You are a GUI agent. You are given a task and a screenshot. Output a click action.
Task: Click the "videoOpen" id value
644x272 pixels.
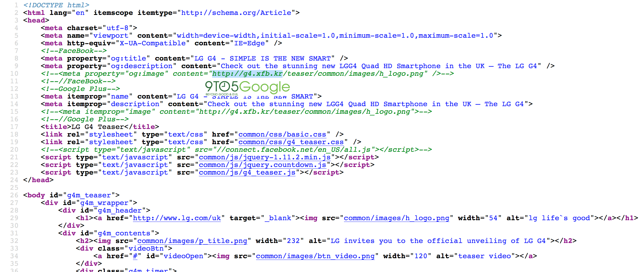coord(183,256)
